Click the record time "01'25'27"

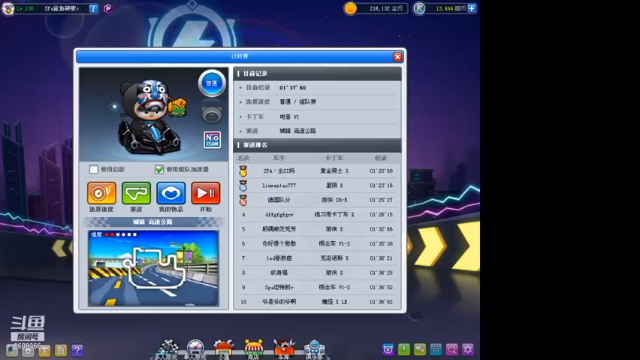(x=381, y=200)
